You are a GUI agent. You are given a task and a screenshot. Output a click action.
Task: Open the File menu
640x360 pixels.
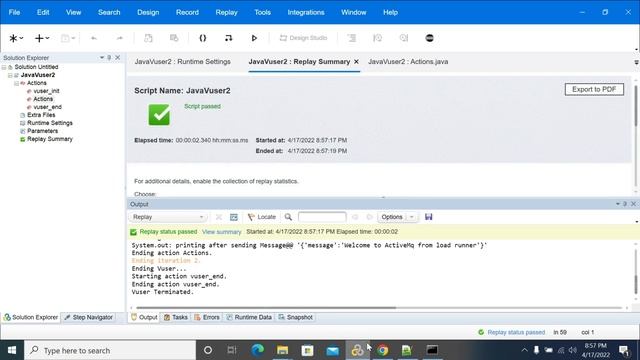[14, 12]
